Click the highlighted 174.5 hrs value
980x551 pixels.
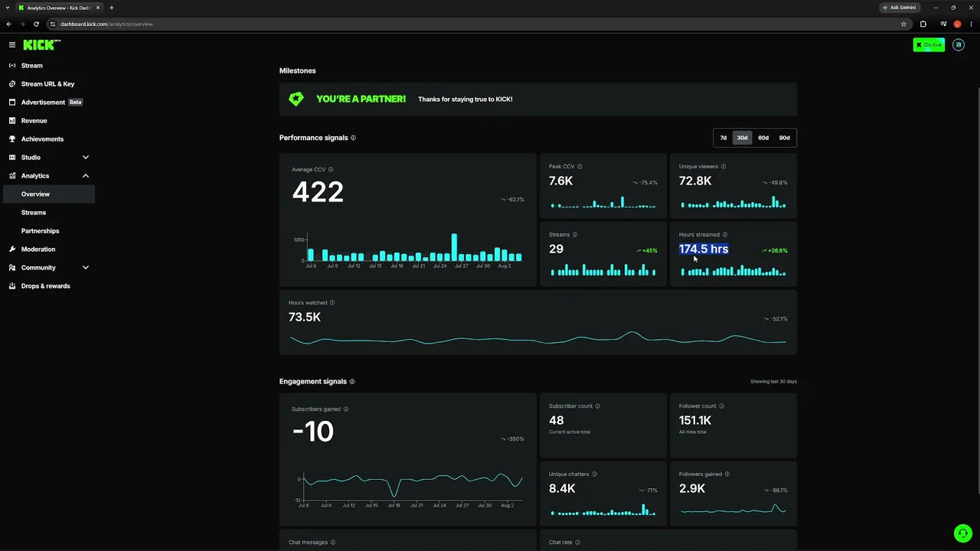[704, 249]
